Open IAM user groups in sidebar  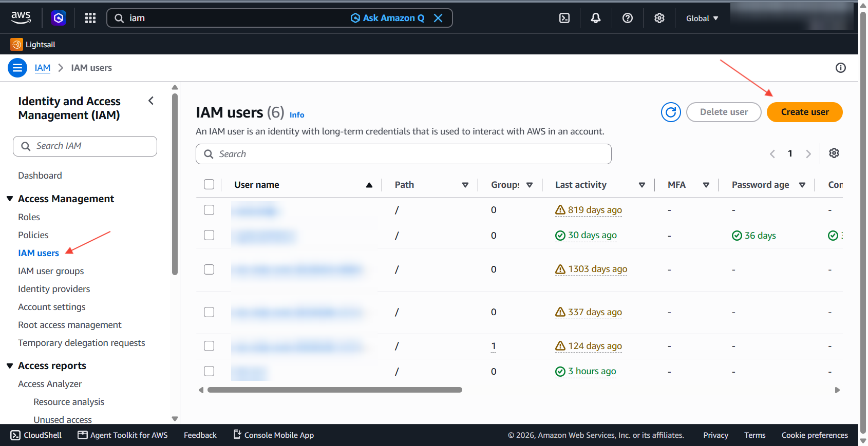pyautogui.click(x=51, y=271)
